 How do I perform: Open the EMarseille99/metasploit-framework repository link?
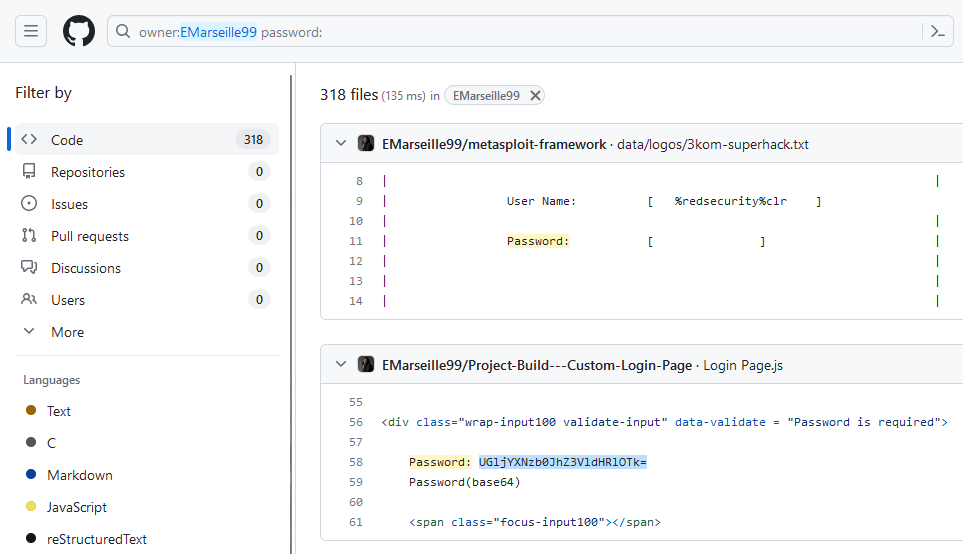coord(494,144)
